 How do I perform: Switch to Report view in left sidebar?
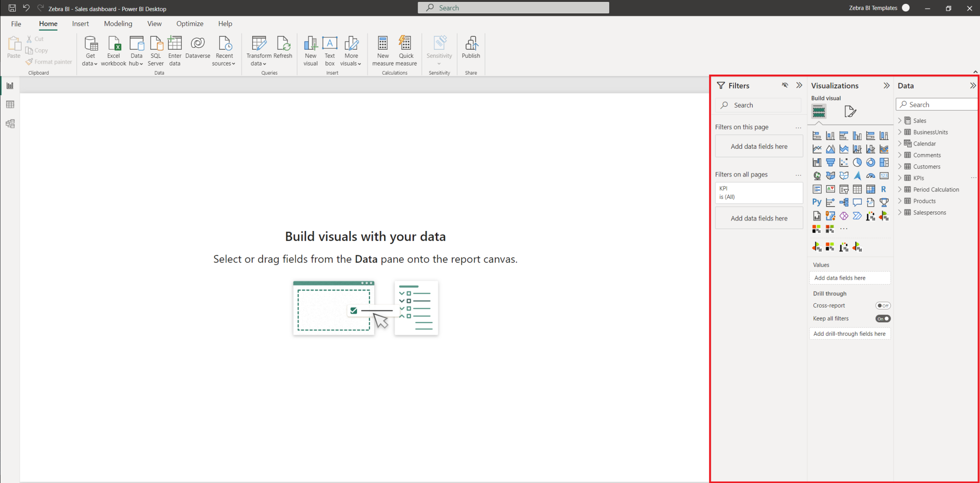pos(10,86)
